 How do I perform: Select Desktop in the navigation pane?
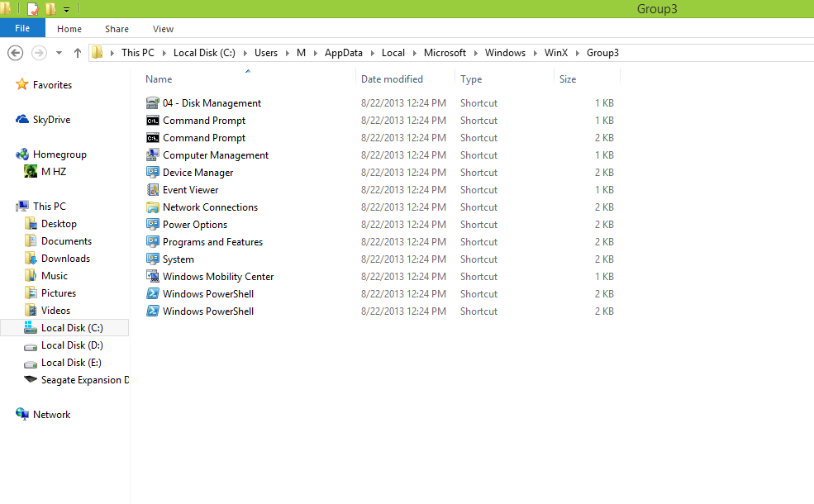click(59, 224)
